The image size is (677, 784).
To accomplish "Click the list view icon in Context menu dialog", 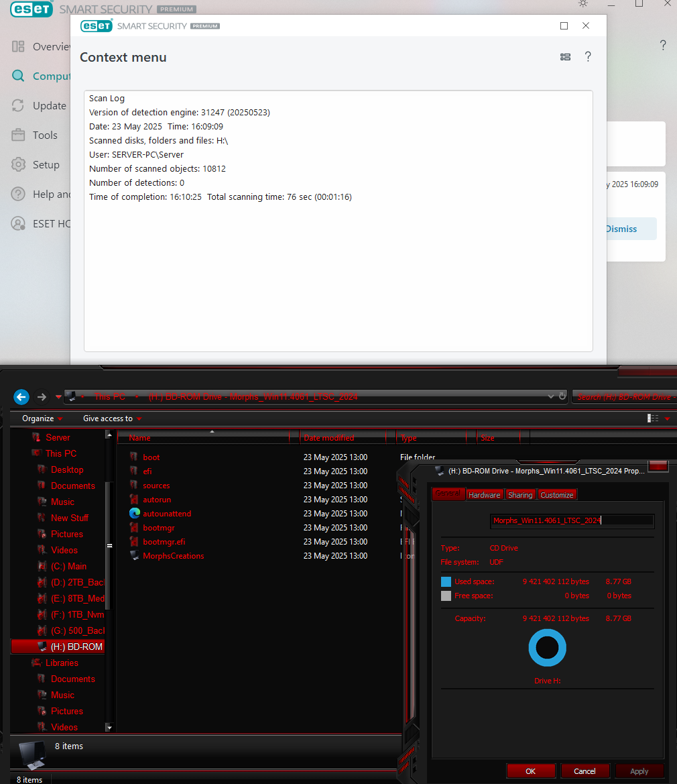I will [x=565, y=57].
